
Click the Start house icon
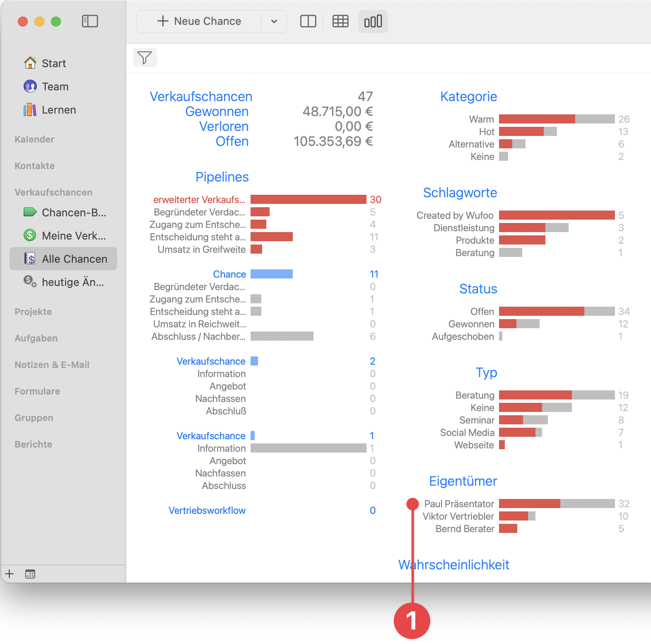coord(30,63)
